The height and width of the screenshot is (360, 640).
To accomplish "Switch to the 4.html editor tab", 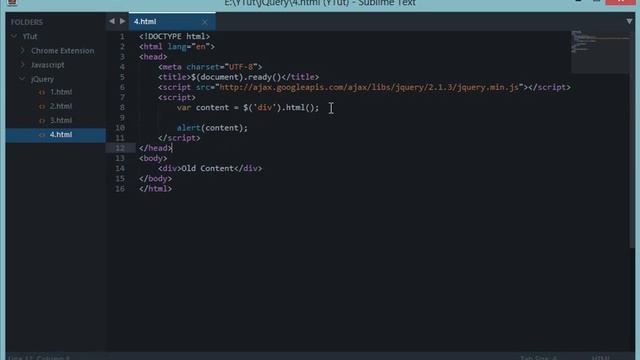I will tap(172, 21).
